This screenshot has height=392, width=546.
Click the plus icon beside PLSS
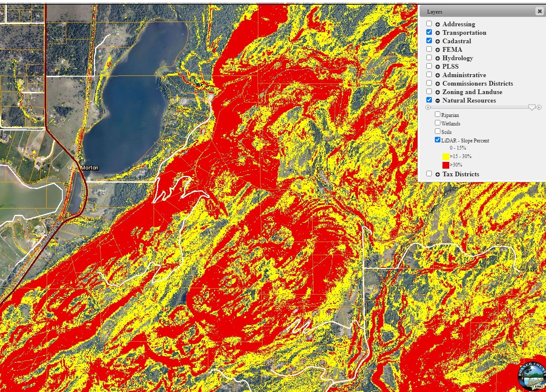pyautogui.click(x=437, y=67)
